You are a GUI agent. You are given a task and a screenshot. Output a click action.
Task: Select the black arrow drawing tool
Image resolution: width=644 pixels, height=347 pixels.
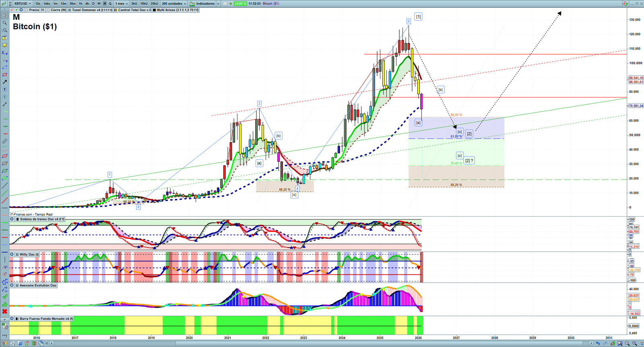point(4,82)
